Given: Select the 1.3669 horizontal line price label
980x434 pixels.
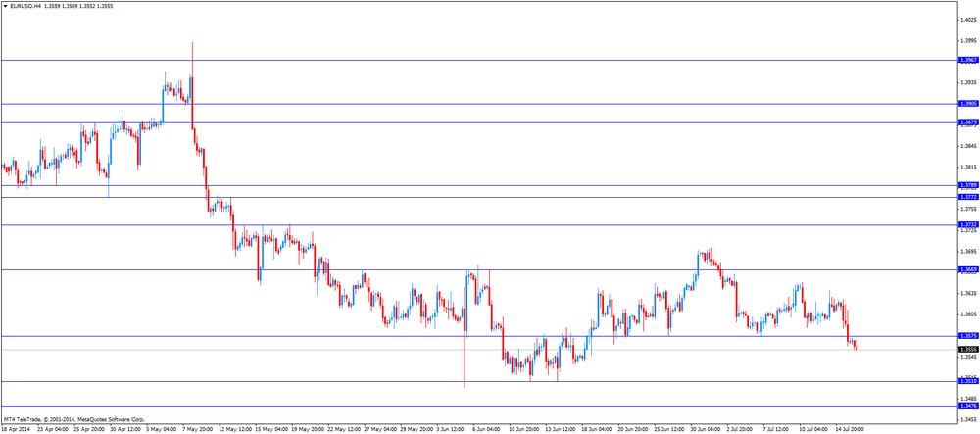Looking at the screenshot, I should tap(969, 269).
